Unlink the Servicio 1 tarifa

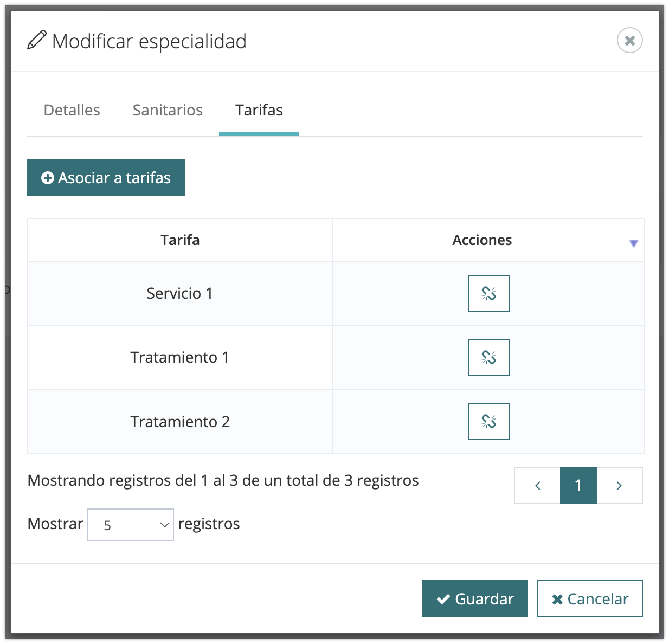488,293
